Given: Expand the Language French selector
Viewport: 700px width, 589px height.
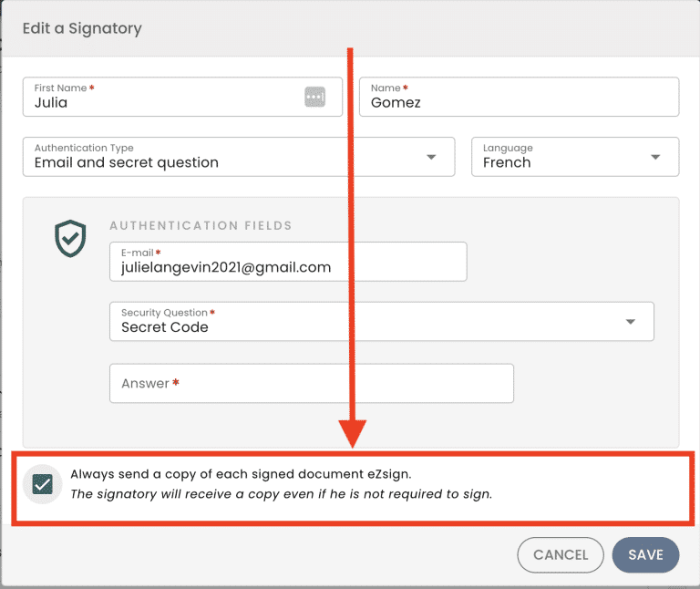Looking at the screenshot, I should [x=575, y=157].
